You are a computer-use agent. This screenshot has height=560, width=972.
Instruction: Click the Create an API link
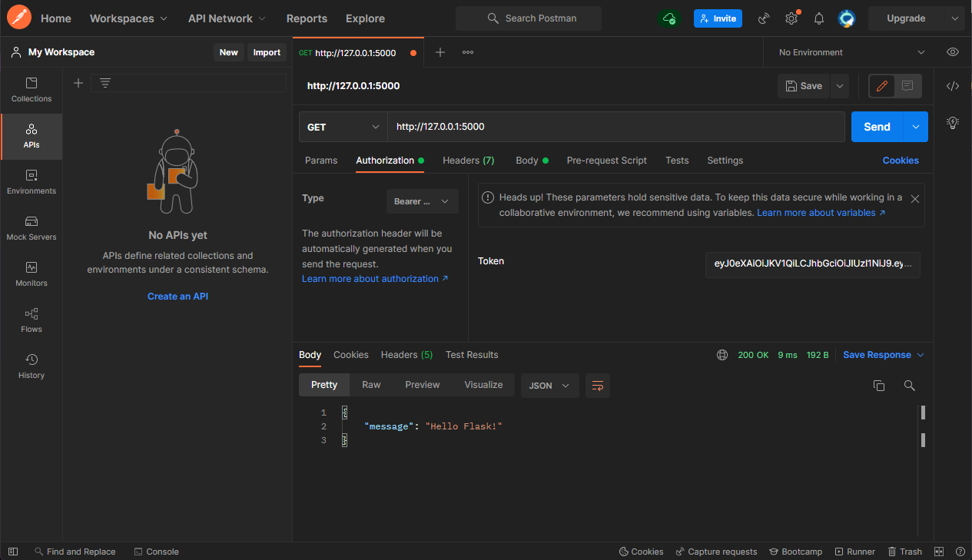[177, 297]
